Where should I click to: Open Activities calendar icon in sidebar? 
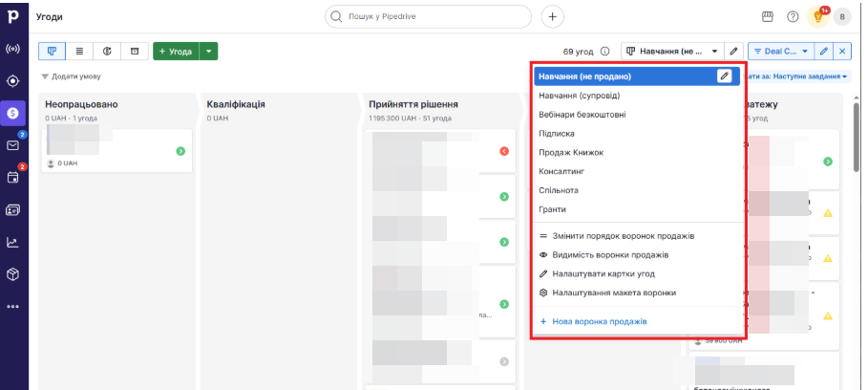click(x=13, y=177)
